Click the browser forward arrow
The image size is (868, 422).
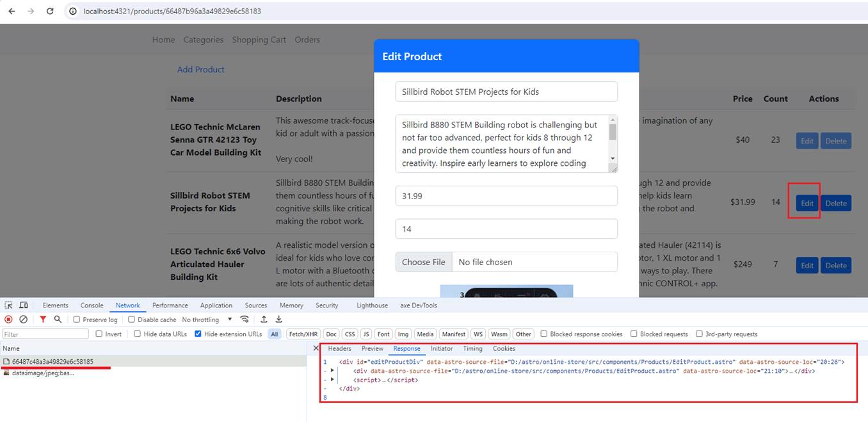coord(31,12)
